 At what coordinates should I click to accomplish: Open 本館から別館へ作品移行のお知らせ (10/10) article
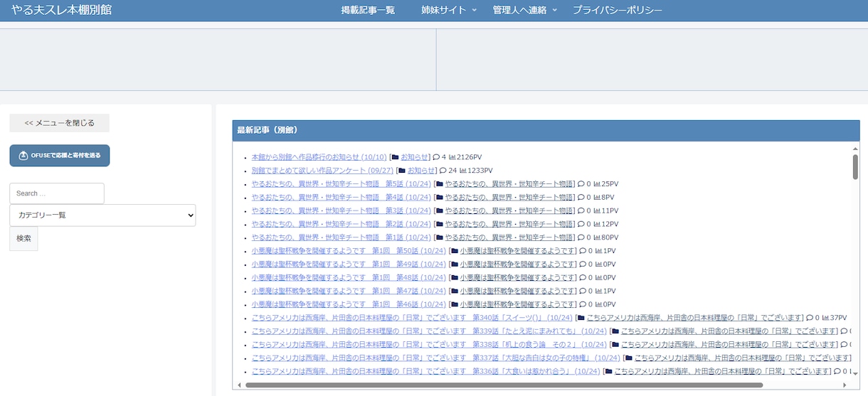(x=319, y=157)
